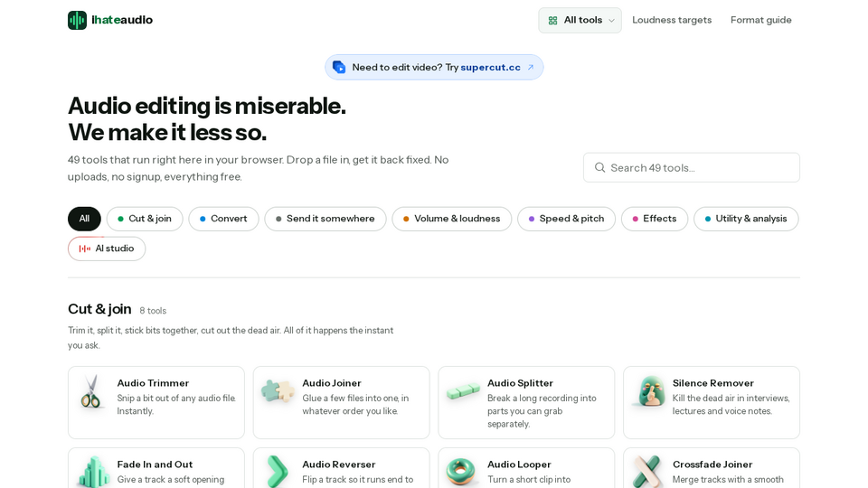Click the 'Audio editing is miserable.' headline
Viewport: 868px width, 488px height.
pos(206,106)
